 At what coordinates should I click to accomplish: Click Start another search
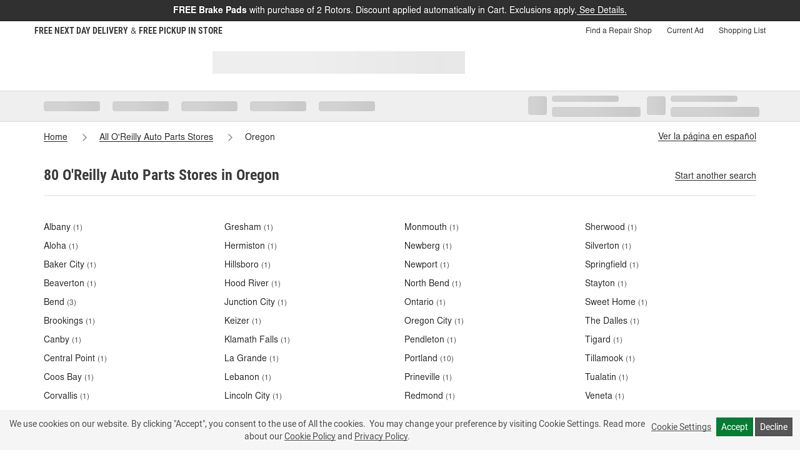715,176
